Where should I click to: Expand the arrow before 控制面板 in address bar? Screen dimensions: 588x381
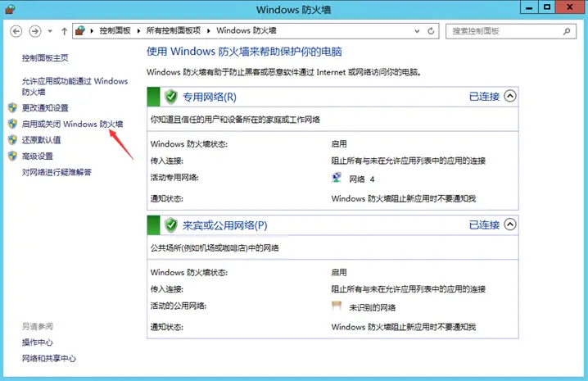[92, 31]
